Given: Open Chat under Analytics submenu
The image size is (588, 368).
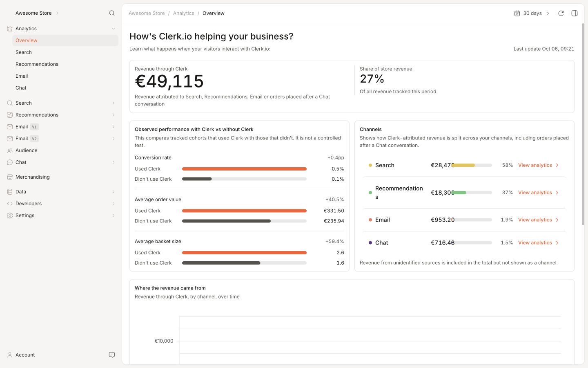Looking at the screenshot, I should pyautogui.click(x=65, y=88).
